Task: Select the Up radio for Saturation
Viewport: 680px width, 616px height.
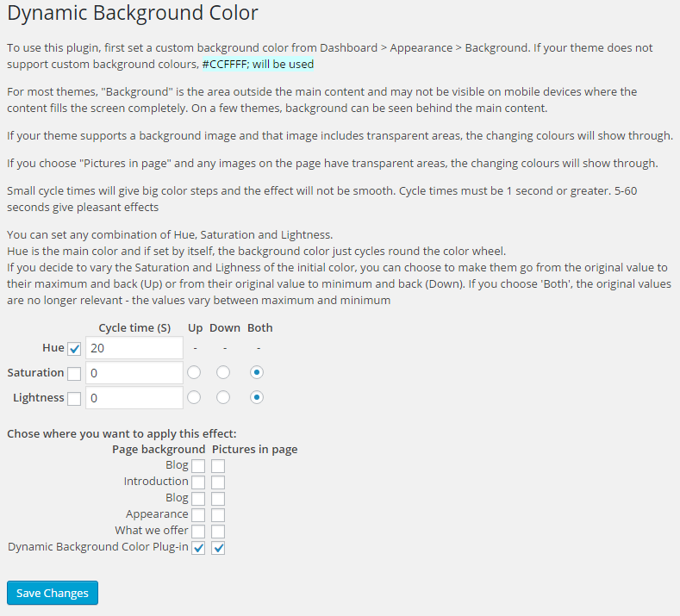Action: (x=194, y=373)
